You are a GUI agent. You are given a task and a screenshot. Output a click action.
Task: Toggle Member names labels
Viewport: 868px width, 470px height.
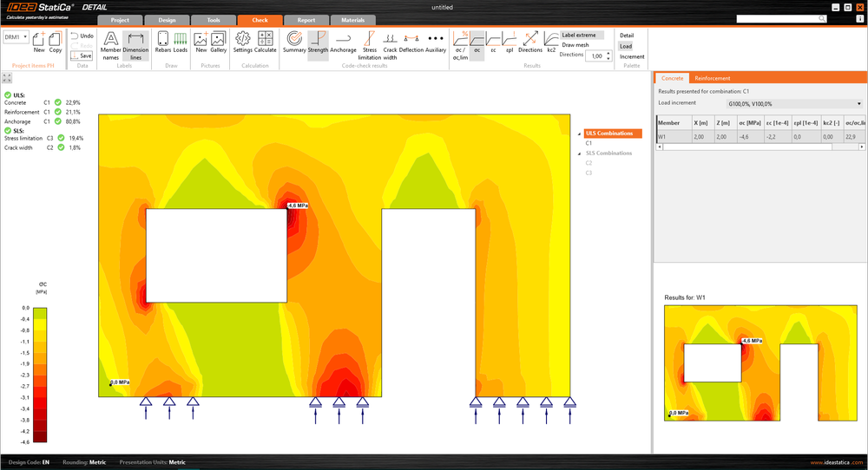(111, 45)
